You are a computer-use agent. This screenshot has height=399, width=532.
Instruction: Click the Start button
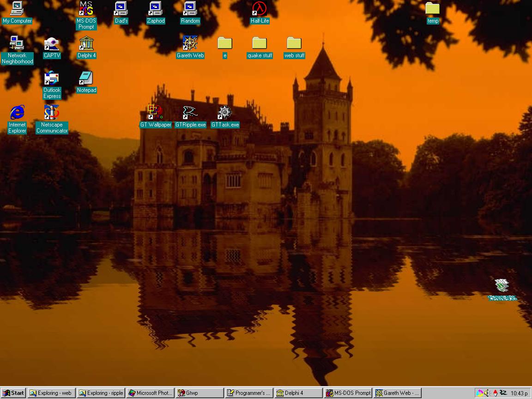tap(13, 393)
